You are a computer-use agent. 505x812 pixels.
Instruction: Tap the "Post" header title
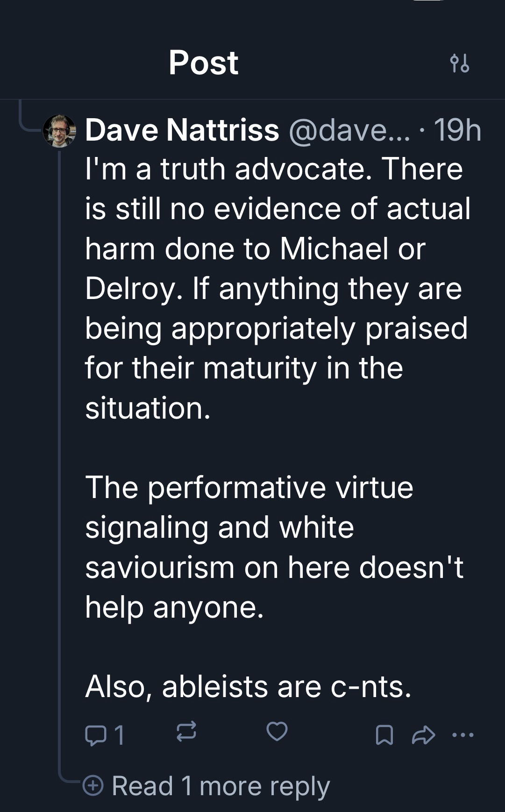pos(203,63)
